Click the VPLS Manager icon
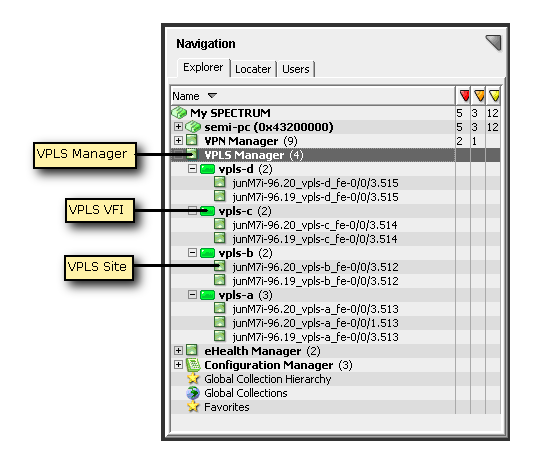The width and height of the screenshot is (559, 470). [x=192, y=154]
